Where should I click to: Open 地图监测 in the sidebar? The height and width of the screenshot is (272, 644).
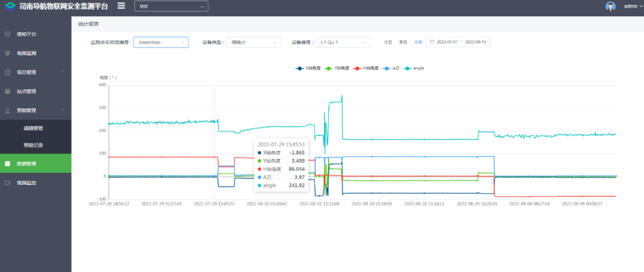[36, 54]
